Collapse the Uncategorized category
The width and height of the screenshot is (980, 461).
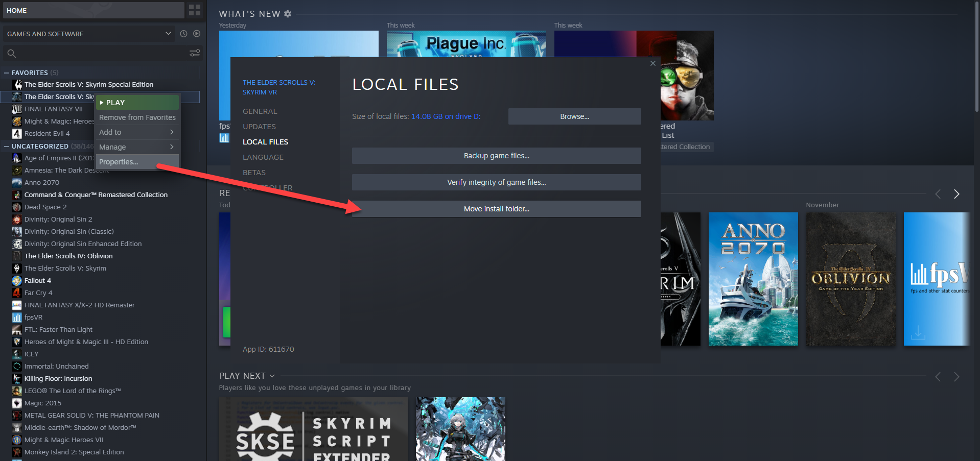coord(7,146)
